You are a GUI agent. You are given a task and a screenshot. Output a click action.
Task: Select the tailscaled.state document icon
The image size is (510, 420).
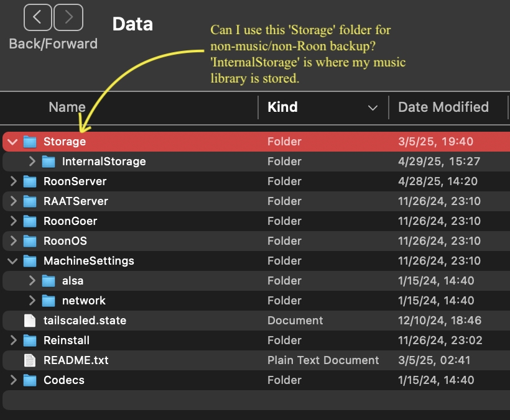pyautogui.click(x=30, y=321)
